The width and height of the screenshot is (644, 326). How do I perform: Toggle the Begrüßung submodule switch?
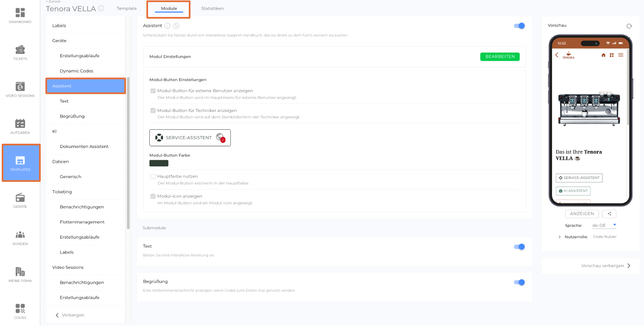pos(519,282)
